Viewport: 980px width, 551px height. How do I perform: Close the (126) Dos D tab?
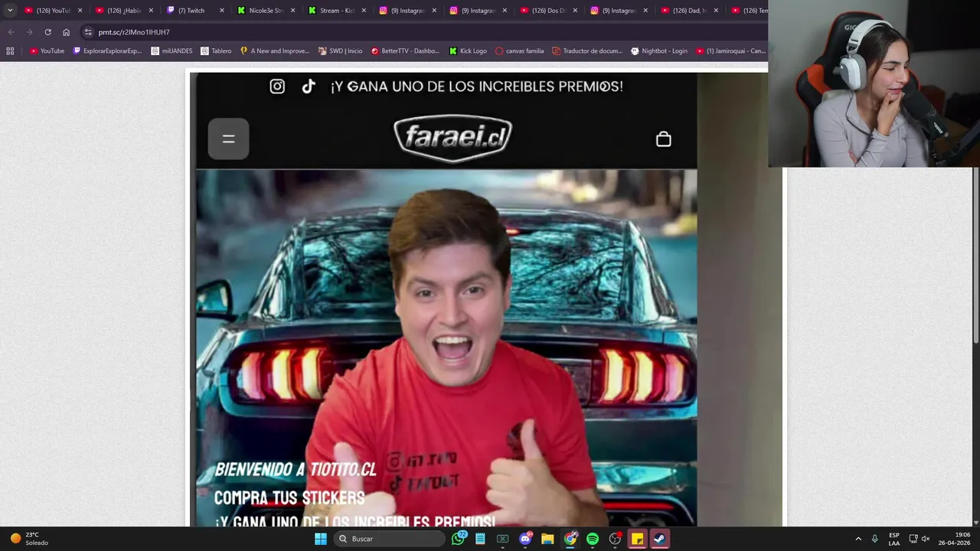tap(575, 11)
